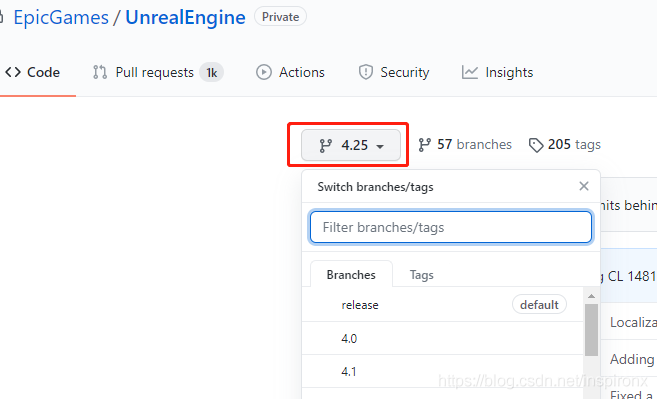Viewport: 657px width, 399px height.
Task: Switch to the Code tab
Action: [32, 73]
